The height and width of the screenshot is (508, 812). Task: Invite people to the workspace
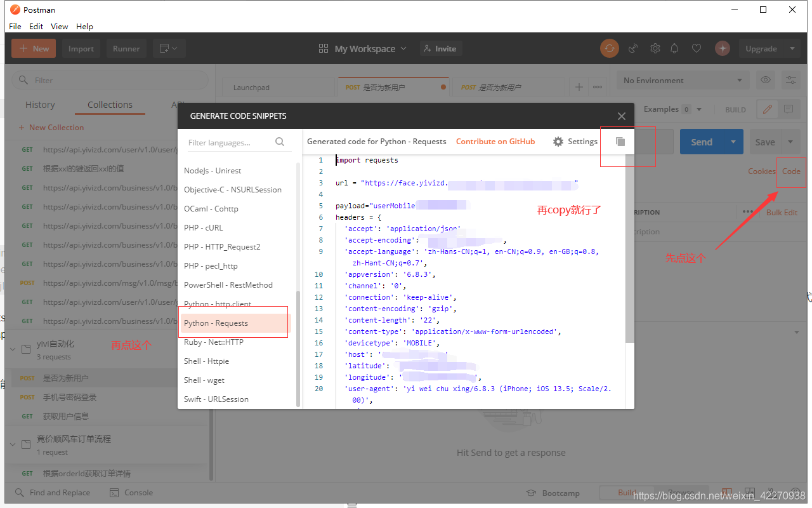pyautogui.click(x=440, y=48)
